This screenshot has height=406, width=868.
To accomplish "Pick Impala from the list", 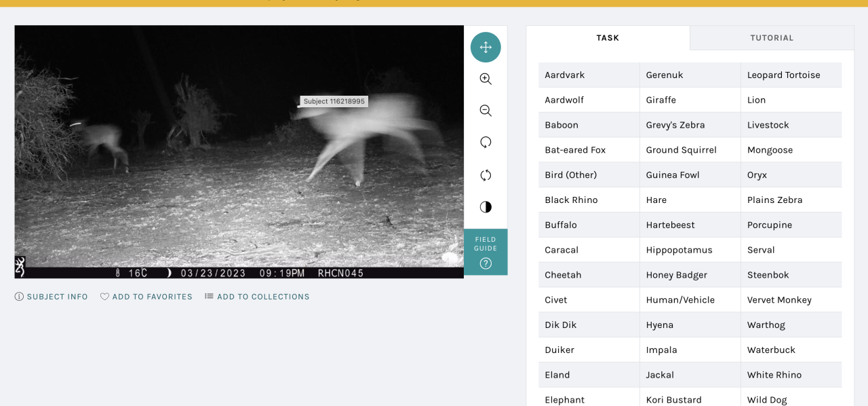I will click(x=690, y=350).
